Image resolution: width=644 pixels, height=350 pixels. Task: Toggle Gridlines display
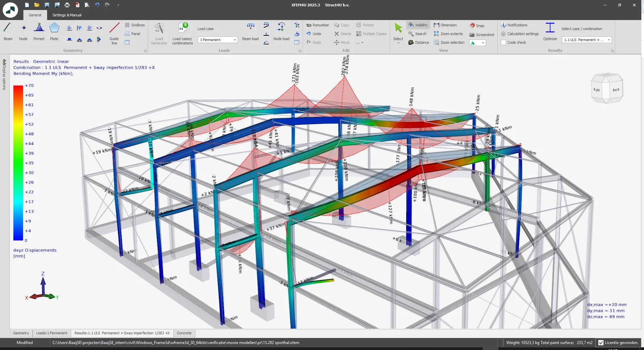(135, 25)
